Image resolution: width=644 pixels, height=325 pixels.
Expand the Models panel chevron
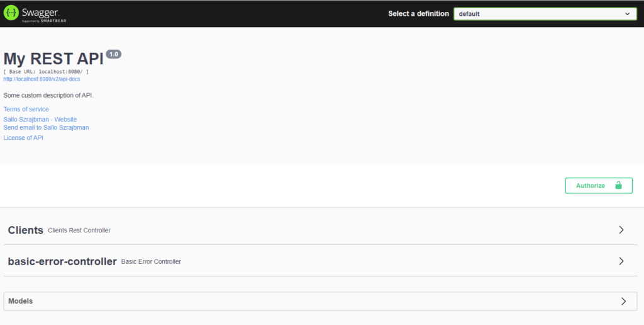click(623, 301)
